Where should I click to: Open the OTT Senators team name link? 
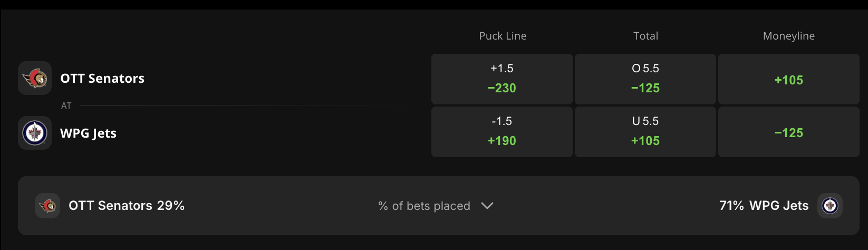pos(102,79)
